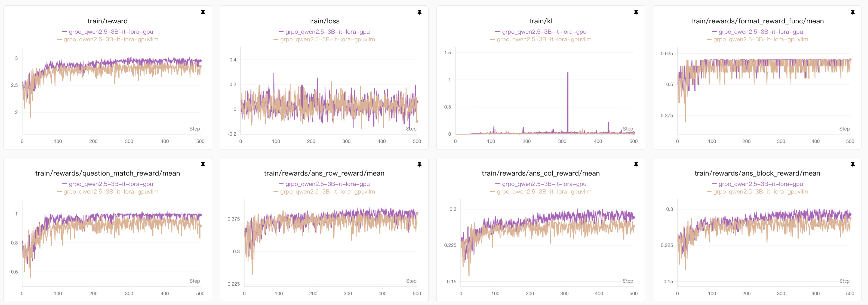Click the train/loss chart title

(x=324, y=21)
